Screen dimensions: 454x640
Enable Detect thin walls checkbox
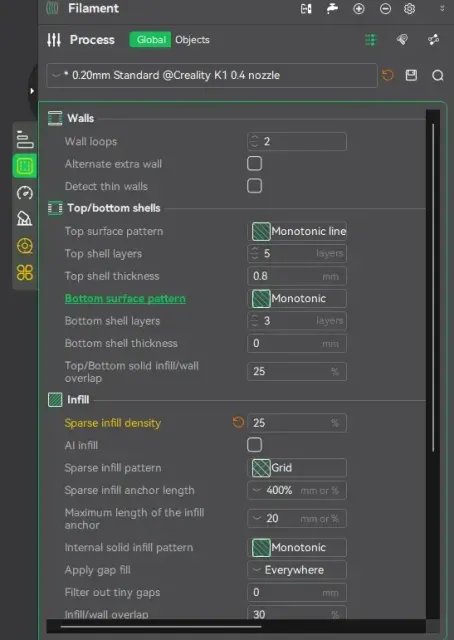click(x=254, y=186)
